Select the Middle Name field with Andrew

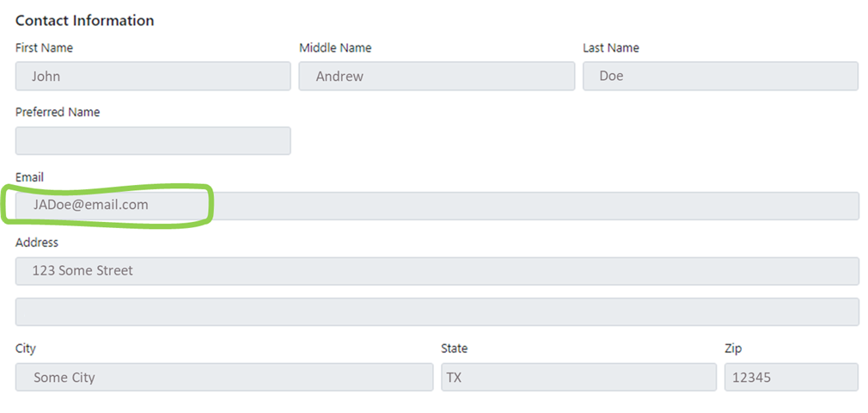[x=437, y=77]
